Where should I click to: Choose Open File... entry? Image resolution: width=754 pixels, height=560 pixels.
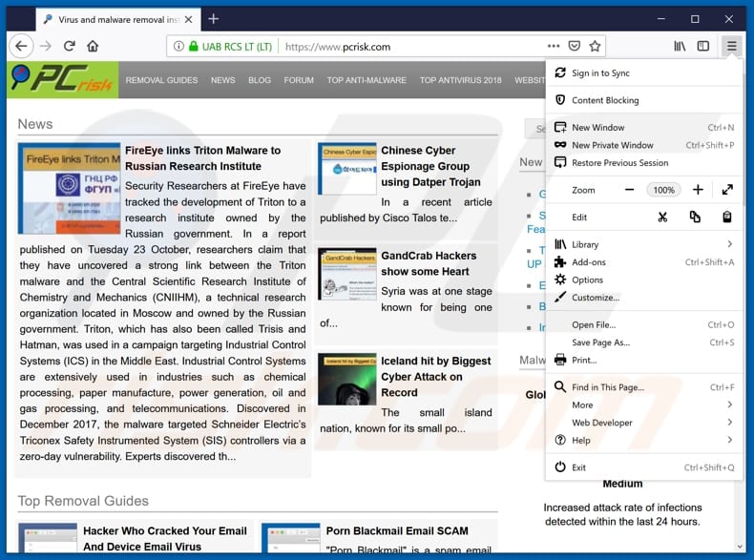tap(643, 325)
